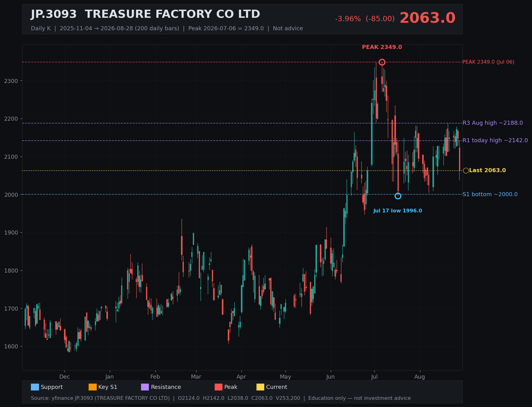Click the 1800 y-axis tick label
This screenshot has width=532, height=407.
[x=12, y=271]
